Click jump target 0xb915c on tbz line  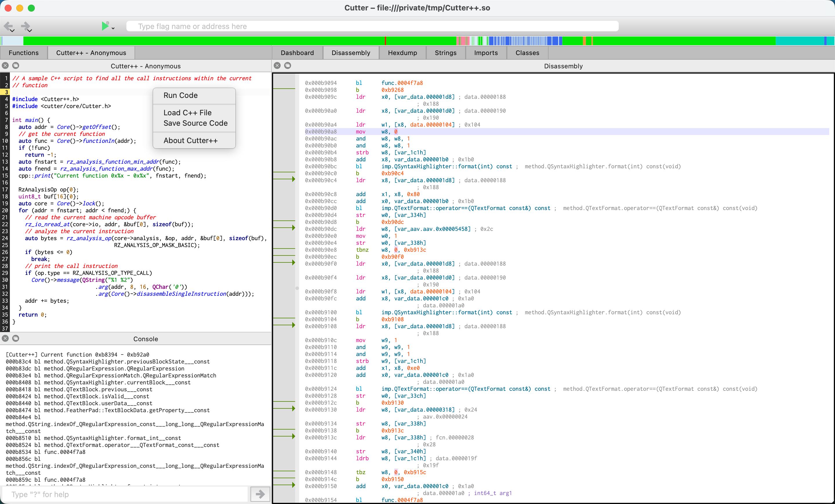(415, 472)
